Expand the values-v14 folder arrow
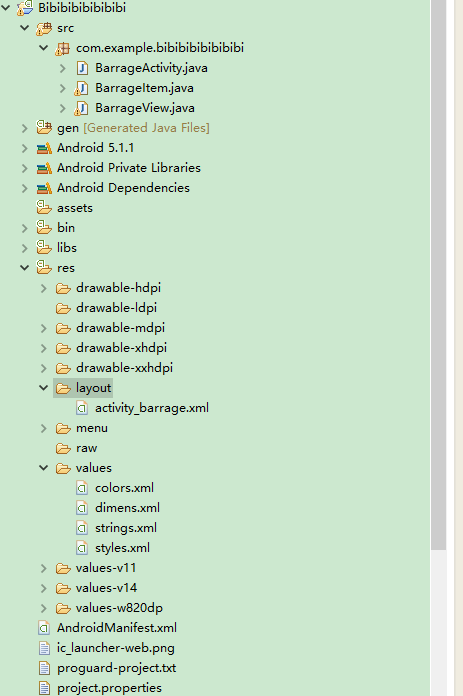 tap(44, 588)
